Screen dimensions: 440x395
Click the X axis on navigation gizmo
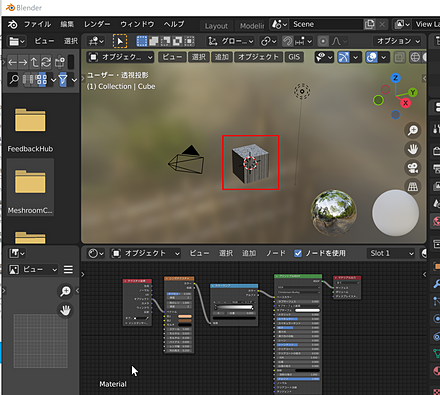405,103
